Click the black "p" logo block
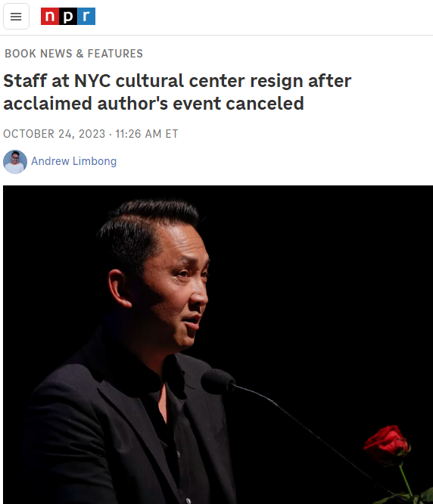Viewport: 433px width, 504px height. (68, 17)
